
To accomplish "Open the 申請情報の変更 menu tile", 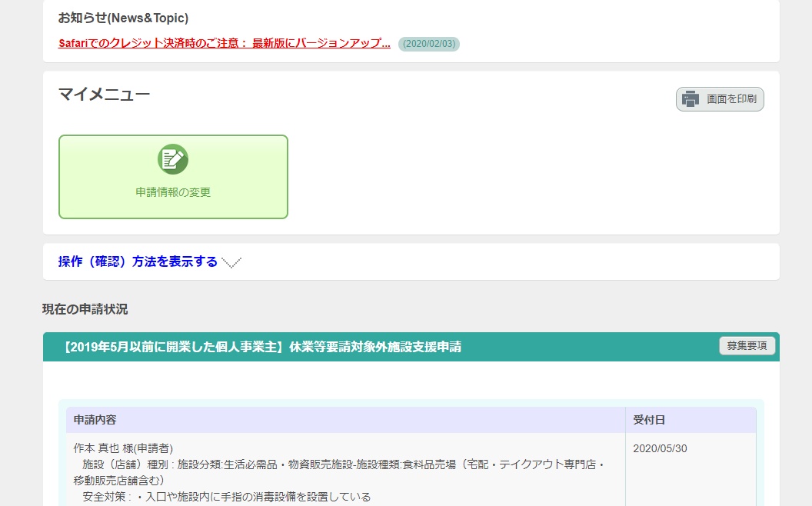I will point(173,177).
